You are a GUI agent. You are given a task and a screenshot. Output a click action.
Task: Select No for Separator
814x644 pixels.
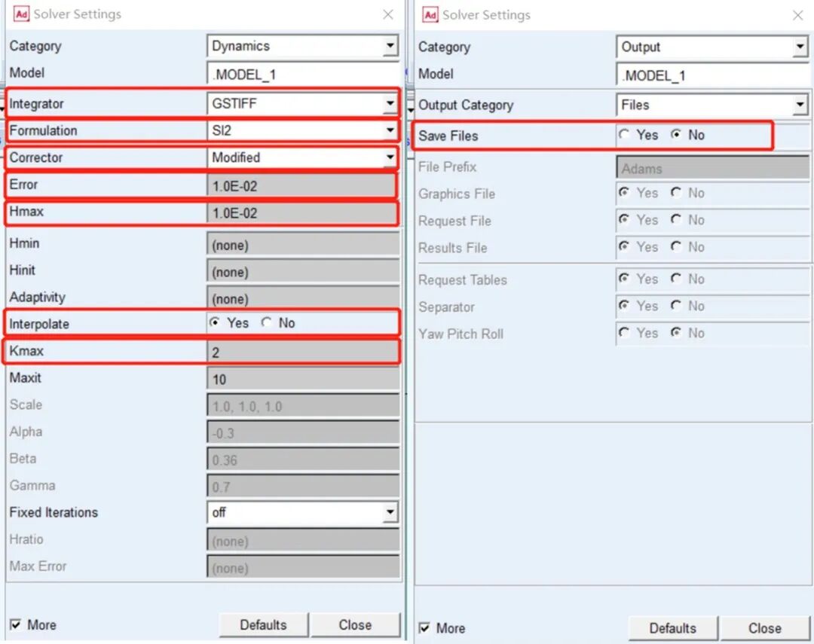click(x=676, y=306)
